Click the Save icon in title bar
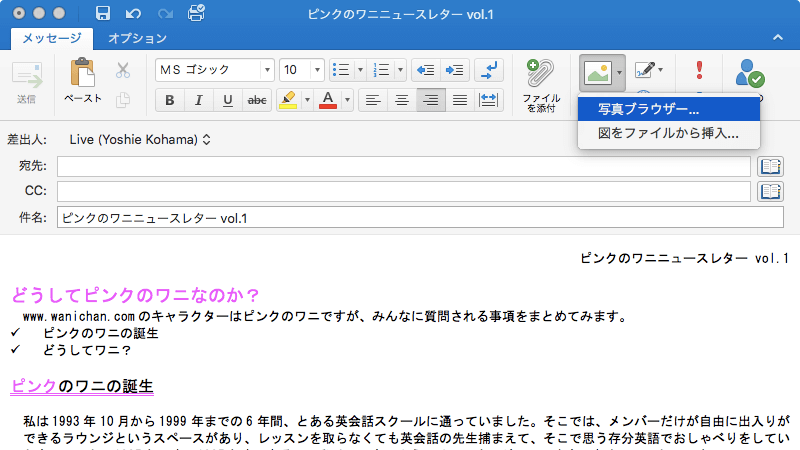The image size is (800, 450). [103, 13]
